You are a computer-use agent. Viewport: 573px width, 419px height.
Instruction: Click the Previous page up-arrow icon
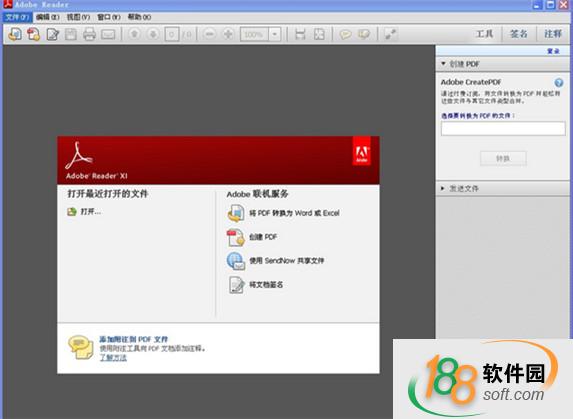(x=134, y=34)
